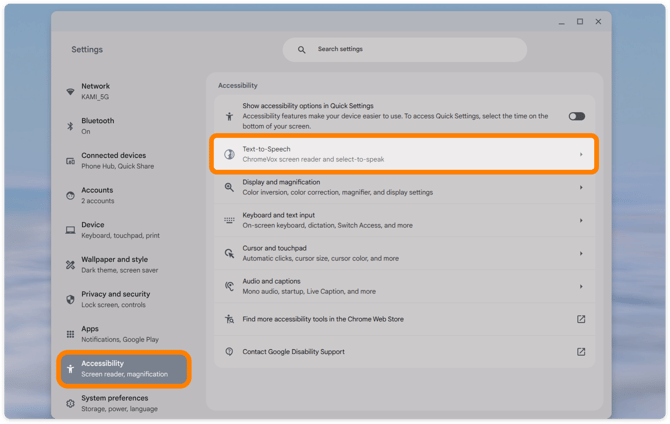Open Text-to-Speech settings
The image size is (670, 424).
pyautogui.click(x=404, y=154)
